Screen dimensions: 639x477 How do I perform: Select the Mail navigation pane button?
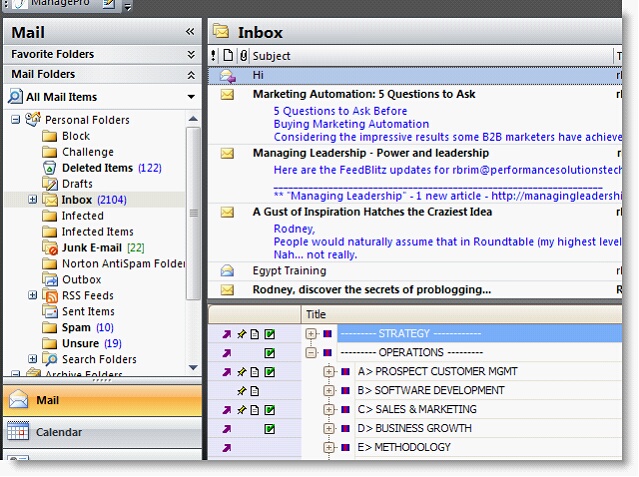[x=102, y=400]
